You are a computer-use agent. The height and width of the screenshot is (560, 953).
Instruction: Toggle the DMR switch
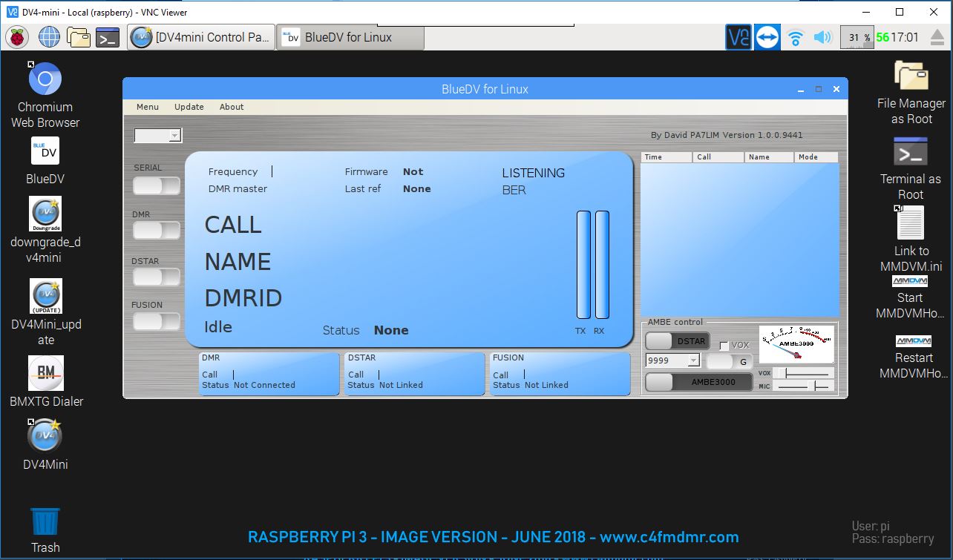pos(157,230)
